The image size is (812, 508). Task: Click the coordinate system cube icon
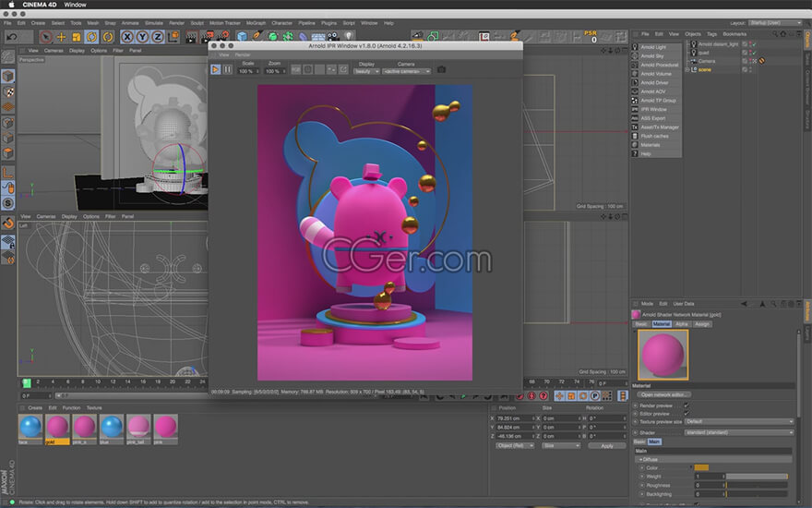coord(173,37)
